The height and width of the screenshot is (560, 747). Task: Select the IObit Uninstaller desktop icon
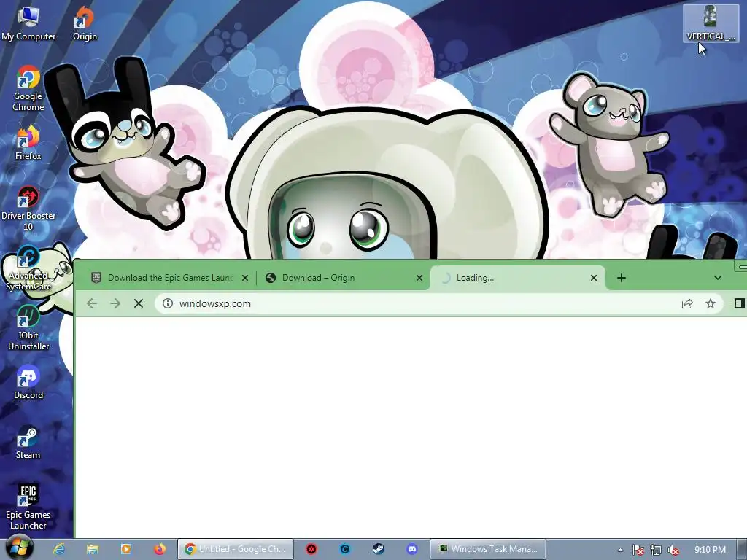click(28, 329)
